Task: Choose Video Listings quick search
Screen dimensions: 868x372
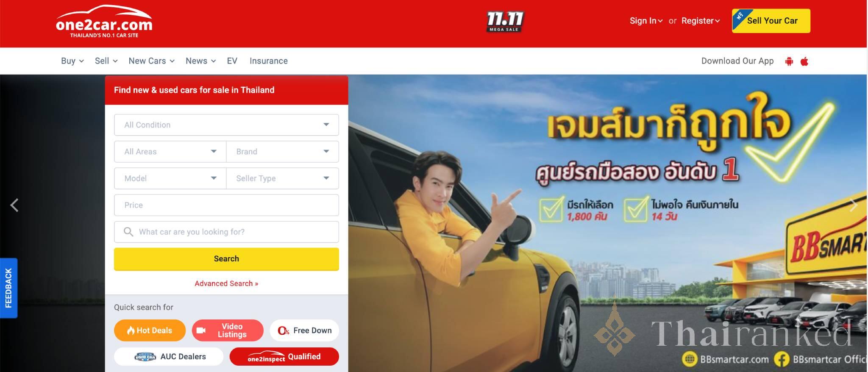Action: point(228,330)
